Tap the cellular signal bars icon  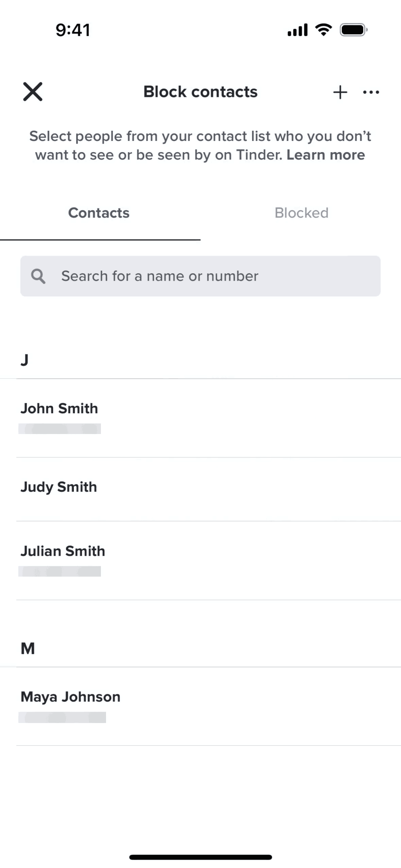pyautogui.click(x=297, y=30)
